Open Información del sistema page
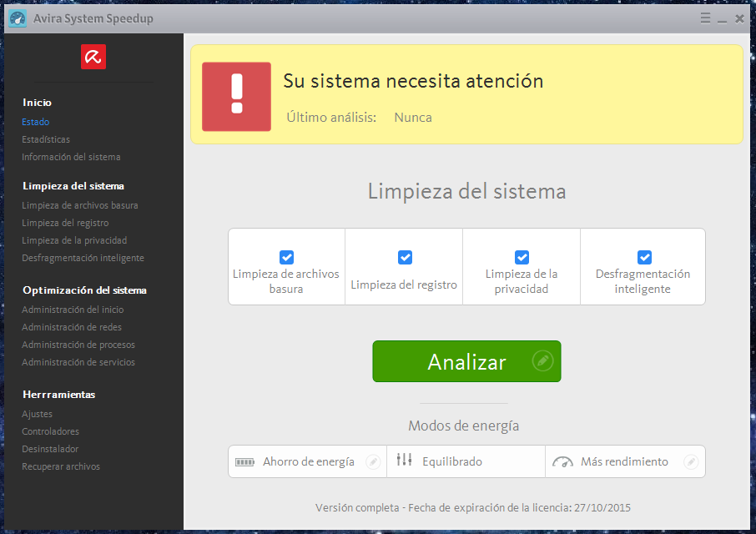Image resolution: width=756 pixels, height=534 pixels. (72, 157)
